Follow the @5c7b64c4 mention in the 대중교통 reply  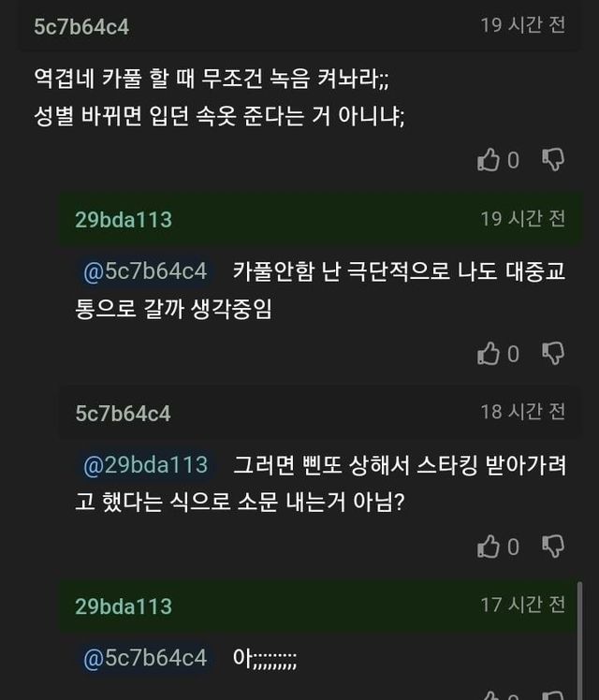[145, 271]
